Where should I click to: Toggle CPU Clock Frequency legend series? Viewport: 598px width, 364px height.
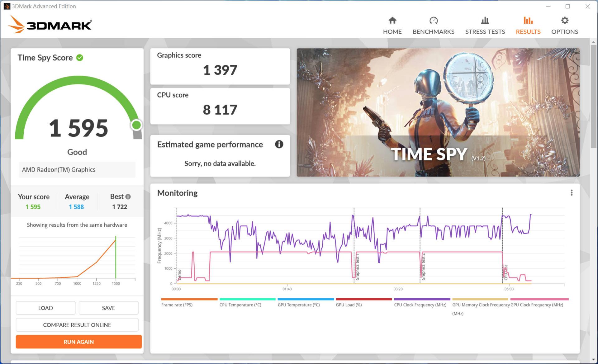tap(420, 305)
